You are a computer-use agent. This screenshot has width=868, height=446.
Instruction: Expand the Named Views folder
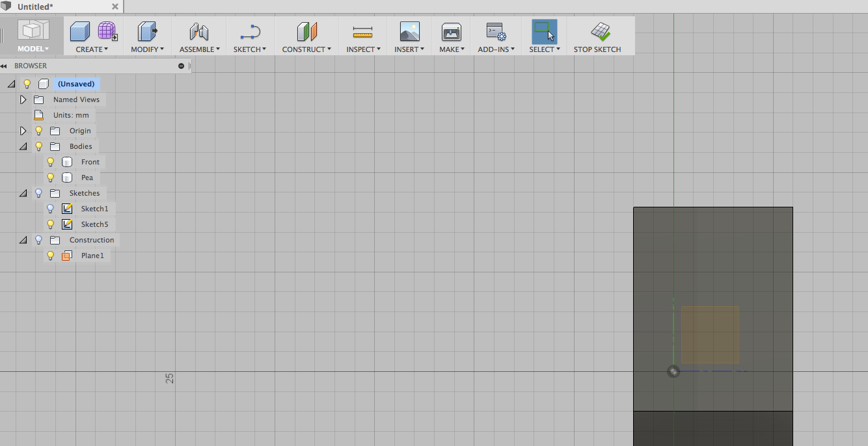click(23, 99)
